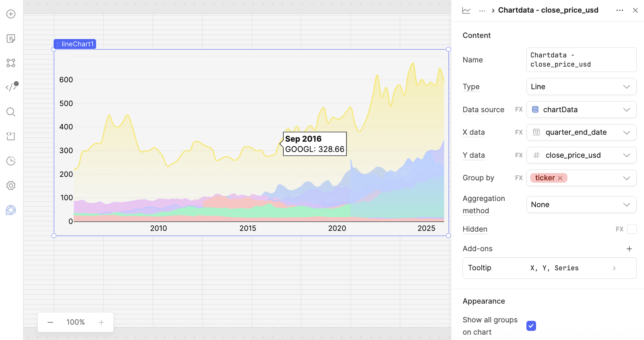The width and height of the screenshot is (644, 340).
Task: Click the search magnifier icon in sidebar
Action: click(11, 112)
